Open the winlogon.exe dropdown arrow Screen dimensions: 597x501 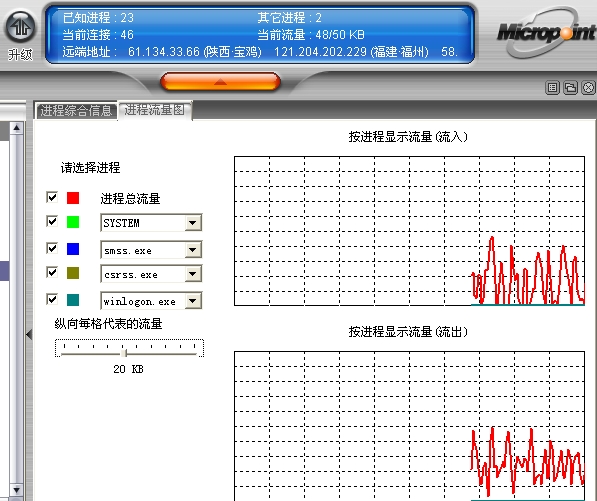tap(193, 301)
